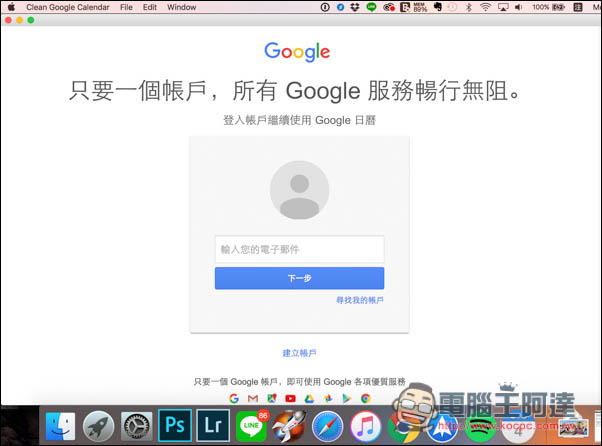Open Finder from the Dock
The width and height of the screenshot is (602, 446).
[x=60, y=426]
